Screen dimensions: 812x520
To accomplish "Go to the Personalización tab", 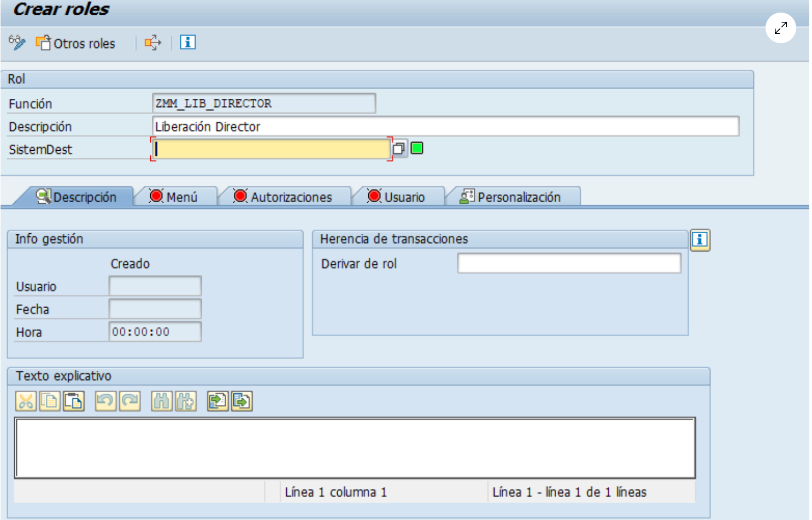I will (x=511, y=197).
